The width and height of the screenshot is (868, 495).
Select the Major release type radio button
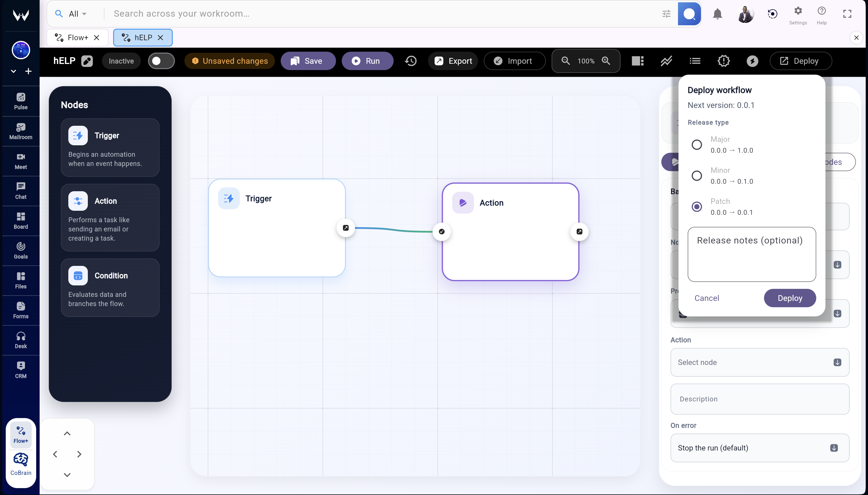697,144
